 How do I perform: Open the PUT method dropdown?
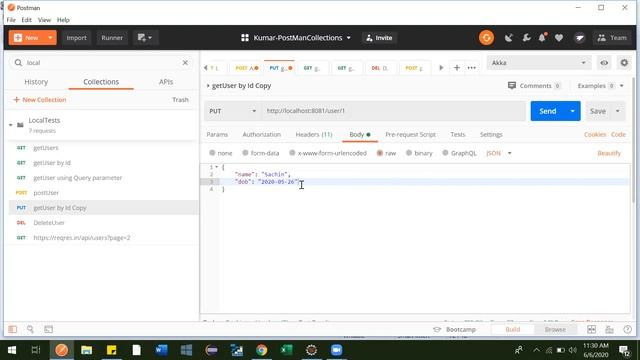(x=232, y=111)
